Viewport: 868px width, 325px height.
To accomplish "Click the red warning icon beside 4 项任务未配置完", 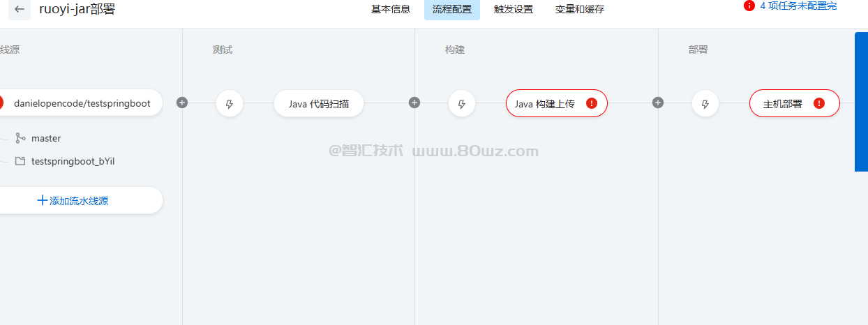I will pyautogui.click(x=749, y=6).
